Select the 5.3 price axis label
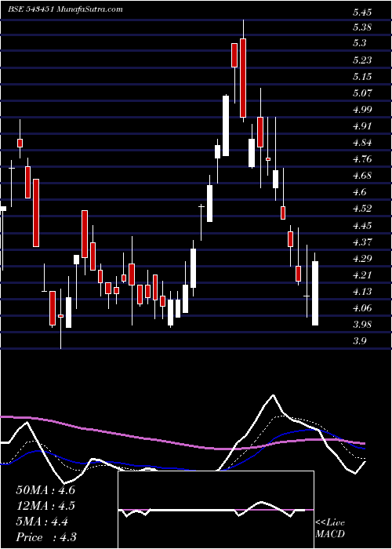Image resolution: width=392 pixels, height=549 pixels. (x=360, y=43)
